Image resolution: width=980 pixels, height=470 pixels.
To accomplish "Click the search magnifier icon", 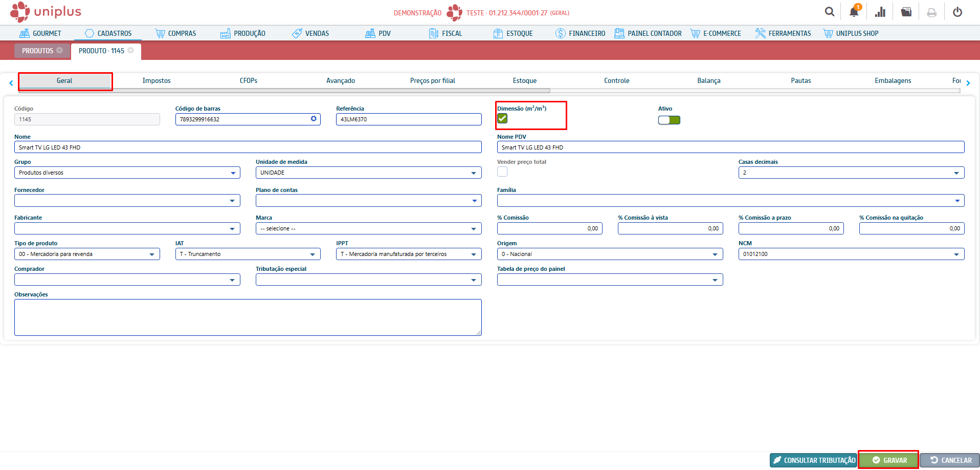I will pos(829,12).
